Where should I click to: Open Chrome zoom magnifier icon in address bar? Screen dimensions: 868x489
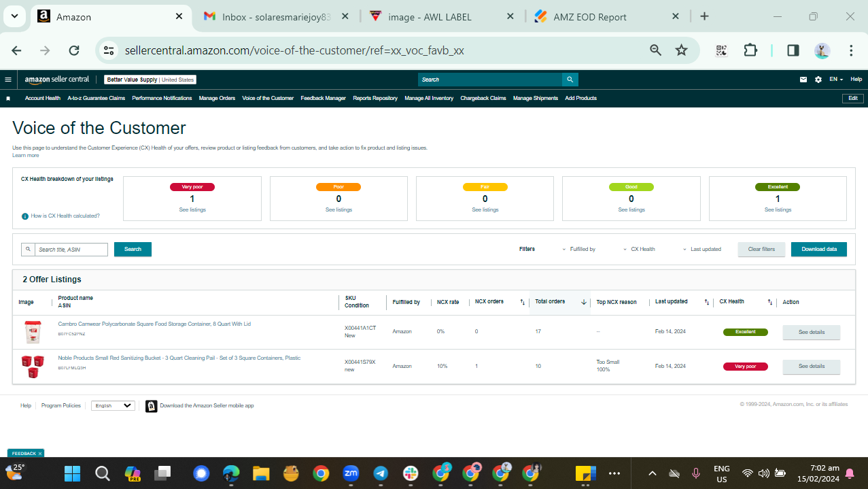pos(655,50)
